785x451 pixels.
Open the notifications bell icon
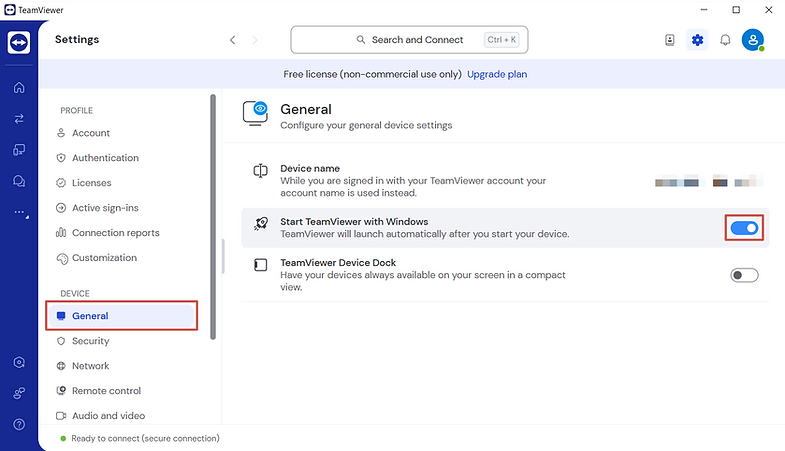725,40
